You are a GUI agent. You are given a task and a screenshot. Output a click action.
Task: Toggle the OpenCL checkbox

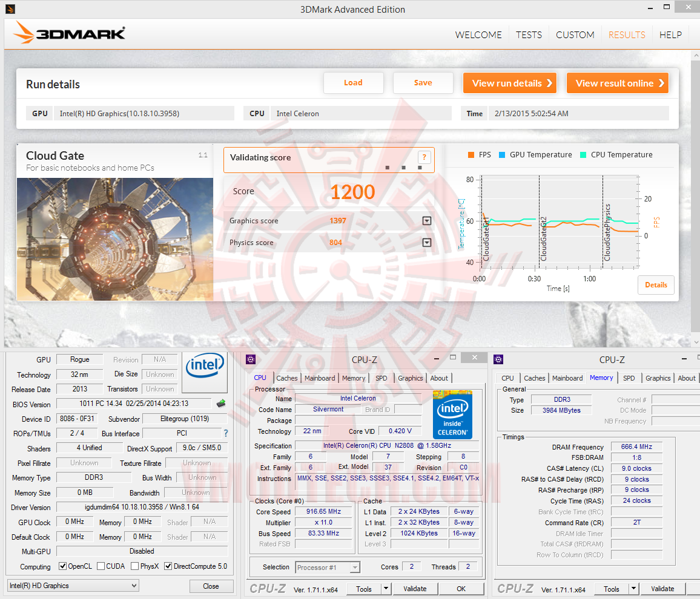point(63,566)
